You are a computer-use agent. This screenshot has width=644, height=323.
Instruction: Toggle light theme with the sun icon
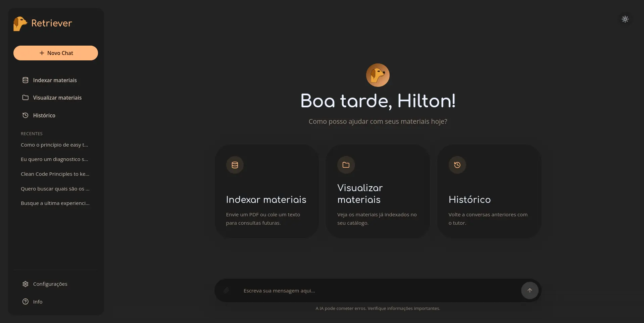[625, 19]
